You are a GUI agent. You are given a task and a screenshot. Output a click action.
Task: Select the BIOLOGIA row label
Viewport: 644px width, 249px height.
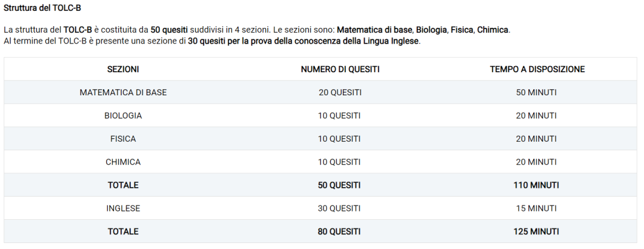tap(123, 116)
